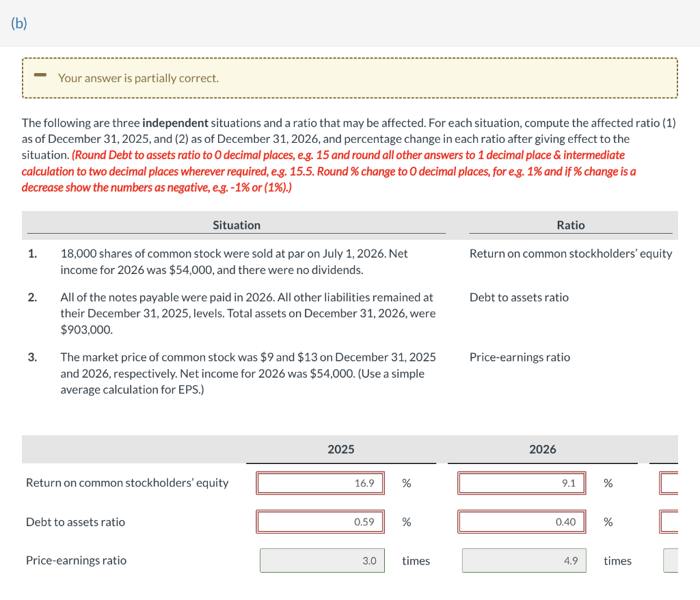Click the 2026 Return on equity field showing 9.1
This screenshot has width=700, height=600.
click(521, 482)
